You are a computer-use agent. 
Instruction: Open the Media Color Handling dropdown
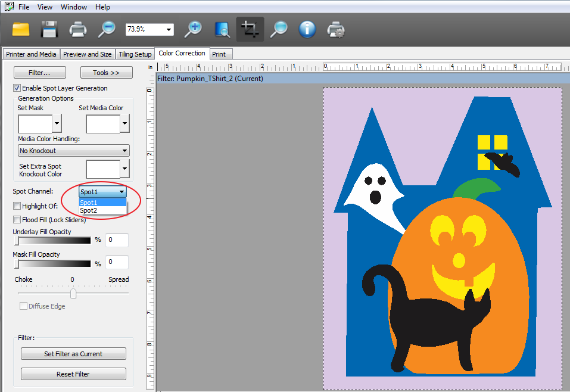(x=74, y=151)
